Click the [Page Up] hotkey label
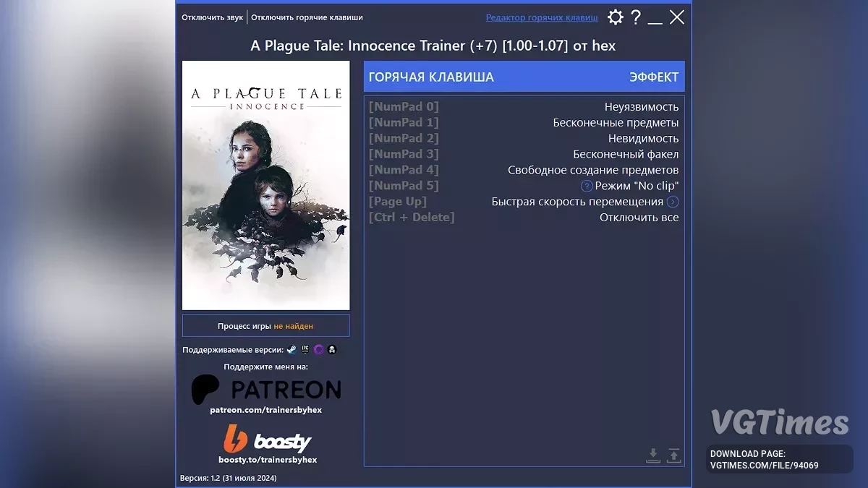This screenshot has width=868, height=488. pos(397,202)
